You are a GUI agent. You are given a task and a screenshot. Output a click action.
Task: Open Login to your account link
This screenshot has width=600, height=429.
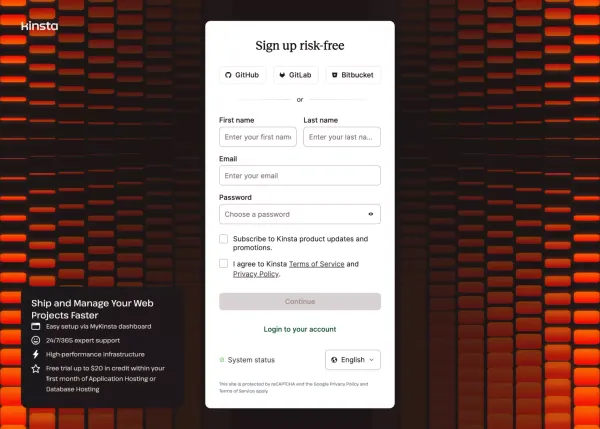pos(300,329)
